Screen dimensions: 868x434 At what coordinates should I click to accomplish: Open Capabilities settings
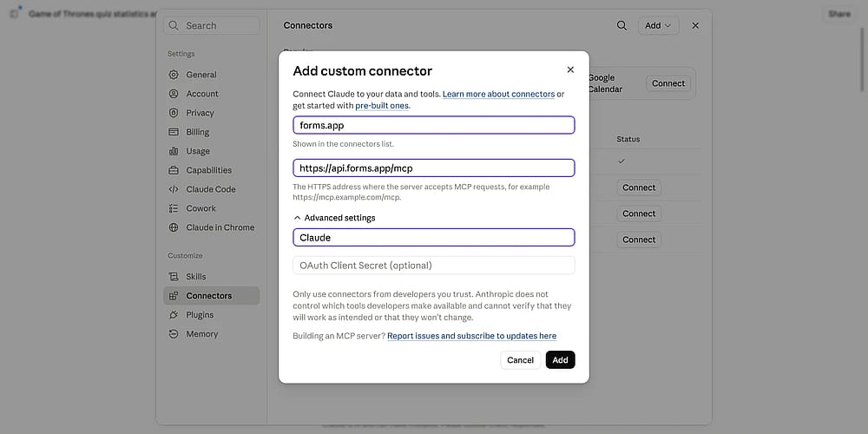click(212, 170)
